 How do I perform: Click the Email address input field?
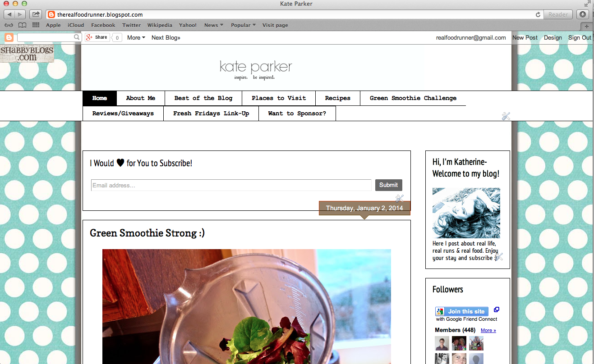pos(231,185)
